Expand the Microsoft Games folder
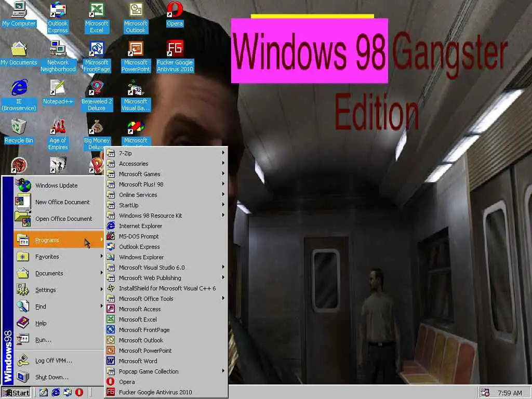 pos(166,174)
